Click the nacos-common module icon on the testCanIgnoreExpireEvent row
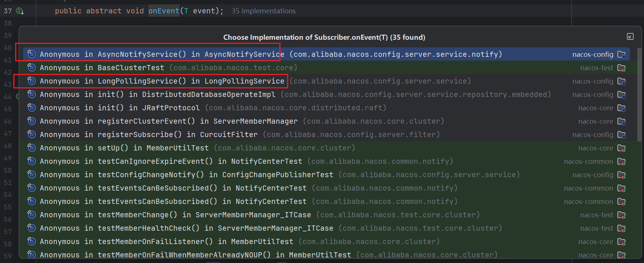 coord(621,162)
